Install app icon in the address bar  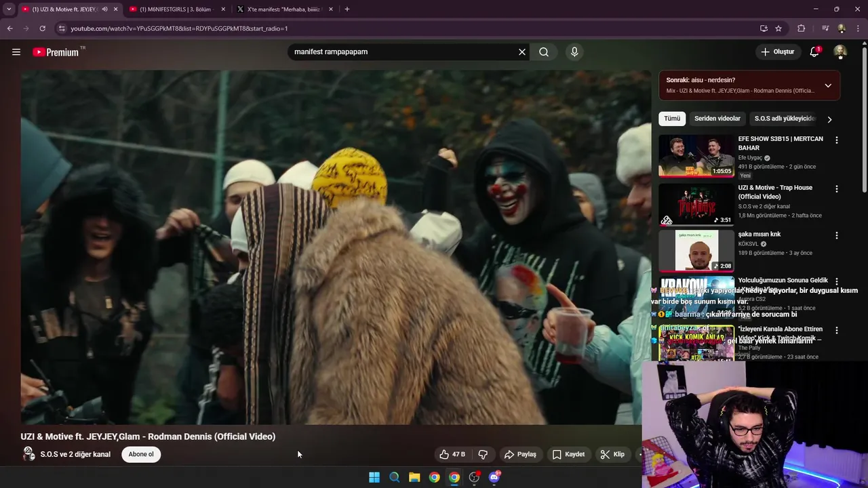[764, 28]
